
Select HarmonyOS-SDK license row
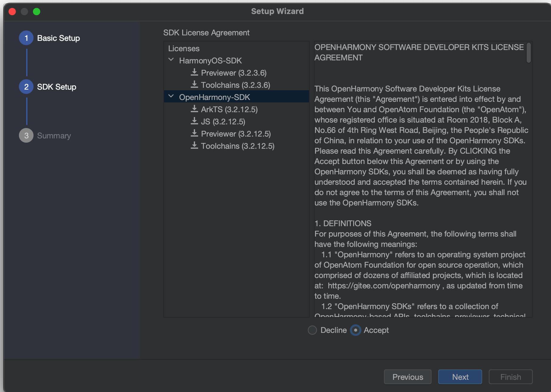click(236, 60)
